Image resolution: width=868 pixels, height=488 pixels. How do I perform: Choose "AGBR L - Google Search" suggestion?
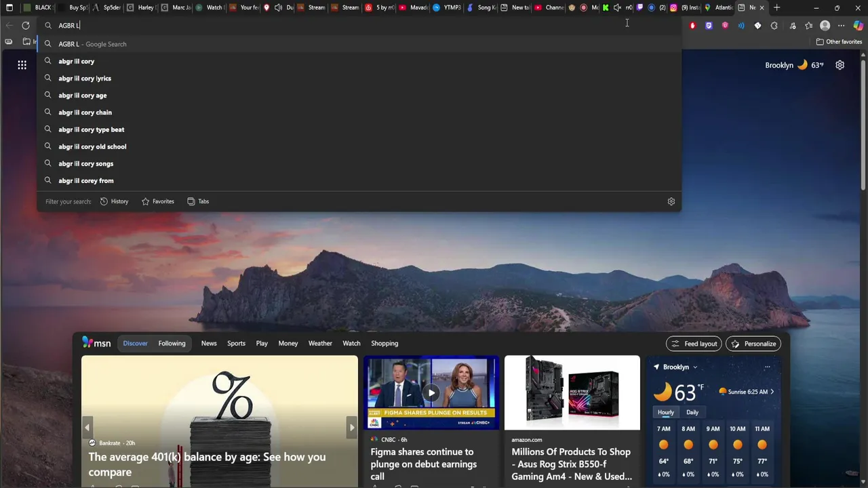click(359, 44)
